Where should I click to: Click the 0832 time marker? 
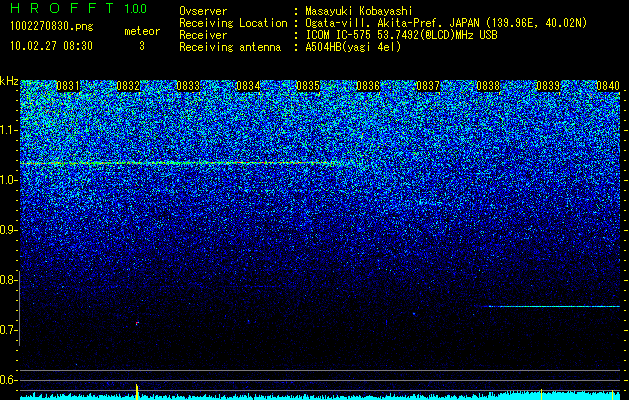128,86
